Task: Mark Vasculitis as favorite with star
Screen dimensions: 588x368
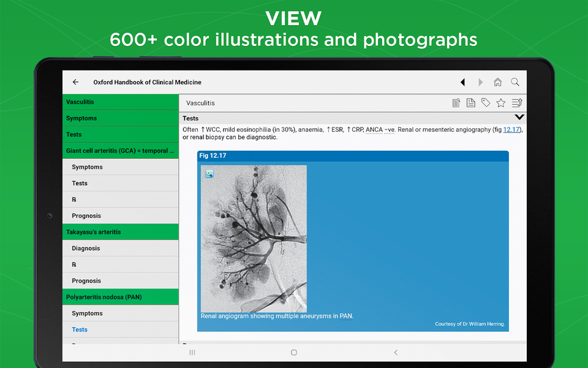Action: (500, 103)
